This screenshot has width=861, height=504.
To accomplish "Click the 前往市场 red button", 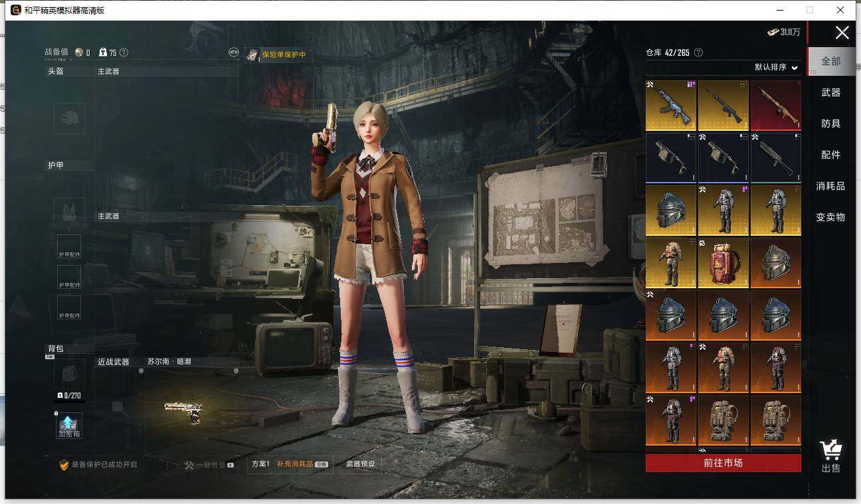I will coord(723,463).
